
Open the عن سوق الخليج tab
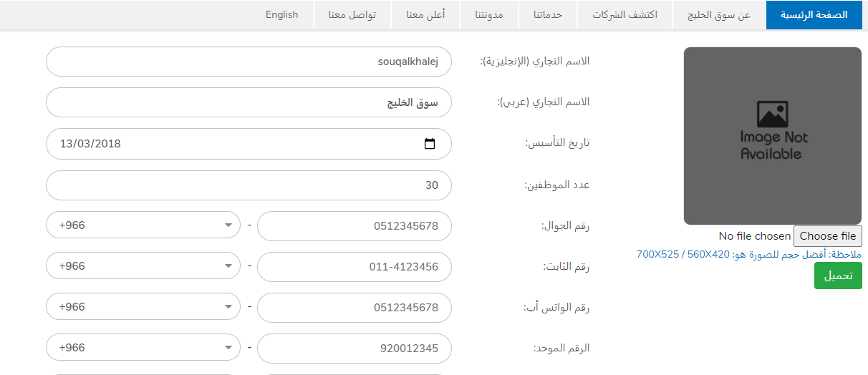pyautogui.click(x=720, y=15)
